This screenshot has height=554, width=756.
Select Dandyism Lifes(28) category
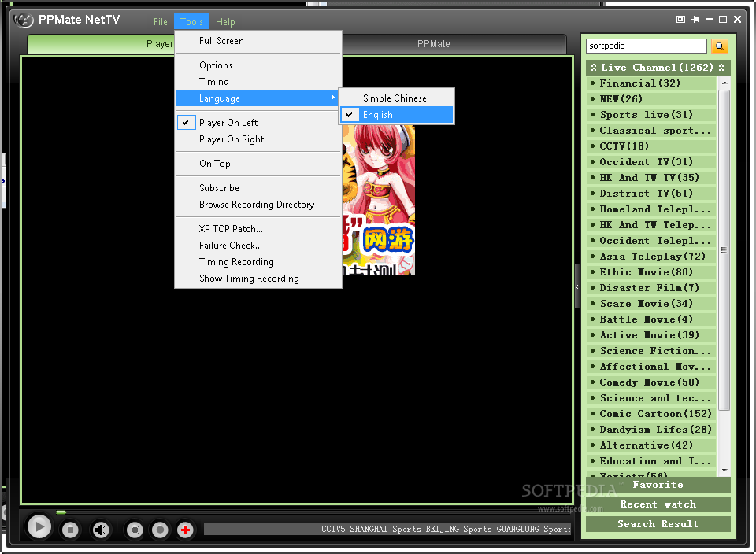point(652,429)
